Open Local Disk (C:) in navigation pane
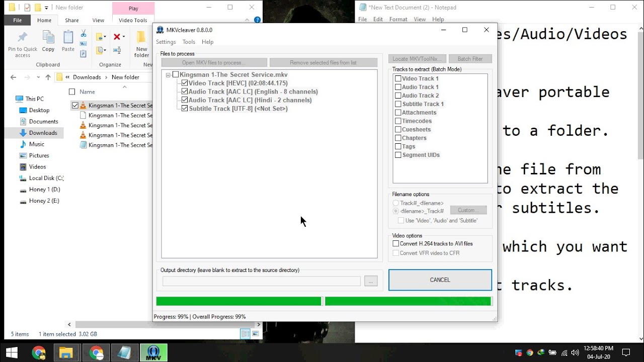The height and width of the screenshot is (362, 644). point(46,178)
